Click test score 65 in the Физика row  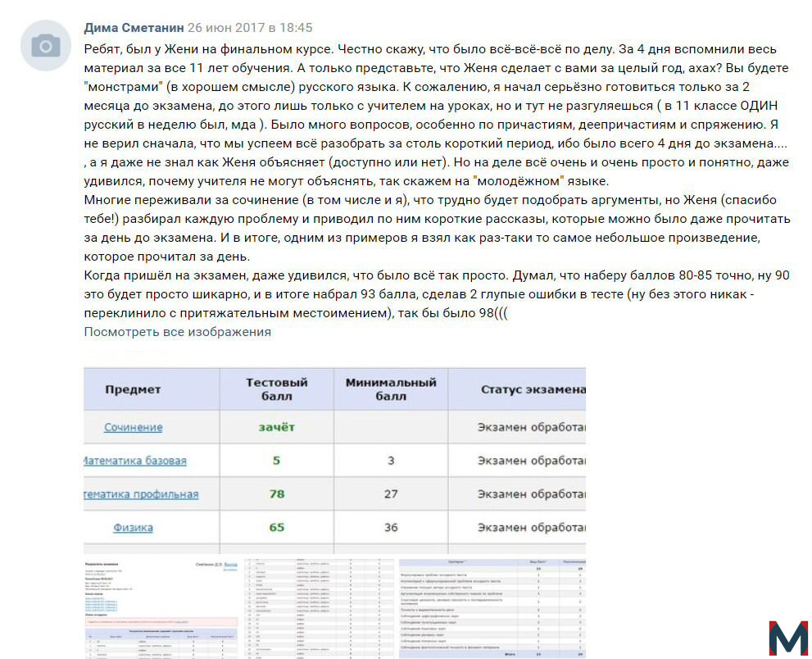tap(276, 527)
